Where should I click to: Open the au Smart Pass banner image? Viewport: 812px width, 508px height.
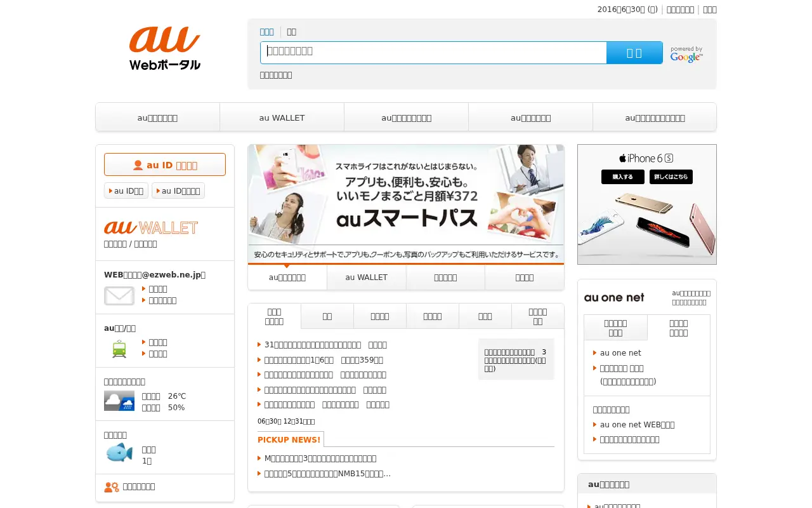(406, 204)
